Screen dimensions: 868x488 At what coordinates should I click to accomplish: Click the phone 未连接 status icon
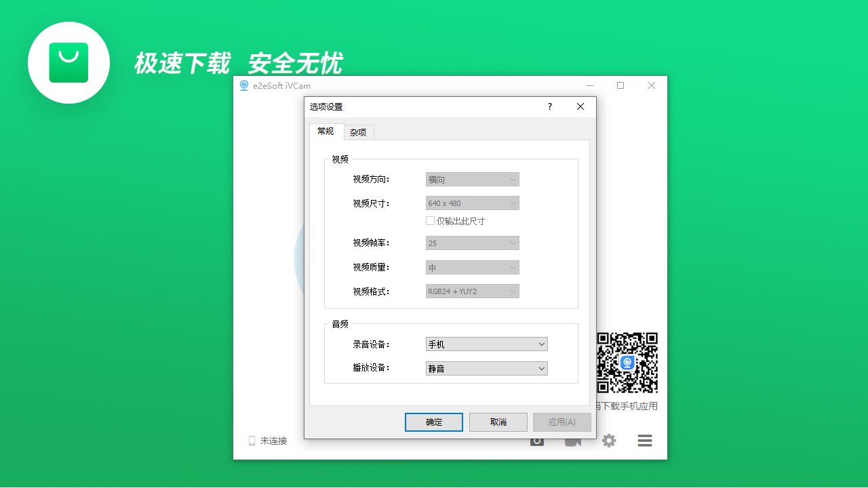click(x=252, y=441)
